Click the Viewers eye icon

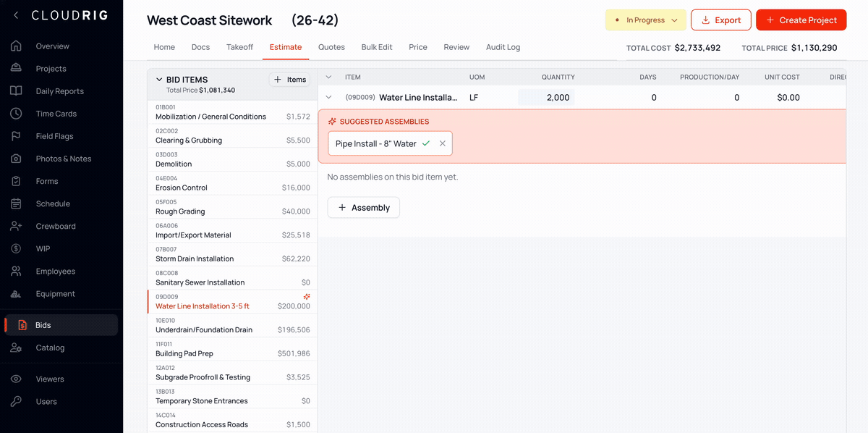coord(16,379)
